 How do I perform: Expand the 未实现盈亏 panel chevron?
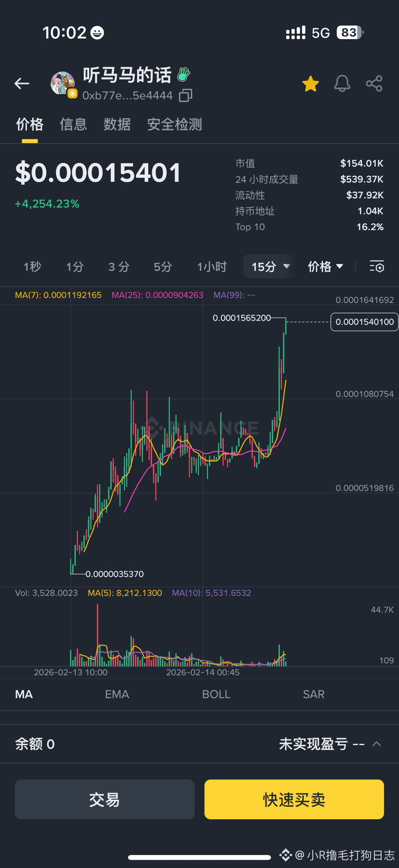tap(377, 744)
